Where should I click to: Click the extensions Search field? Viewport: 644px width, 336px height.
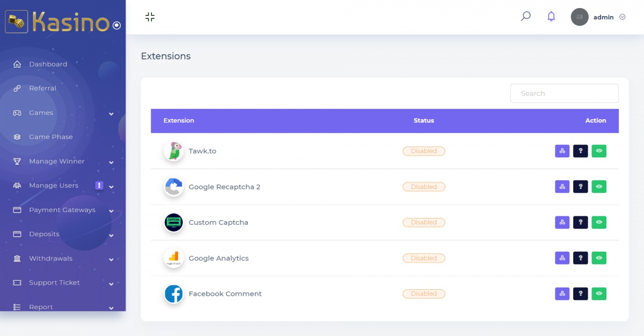coord(564,93)
